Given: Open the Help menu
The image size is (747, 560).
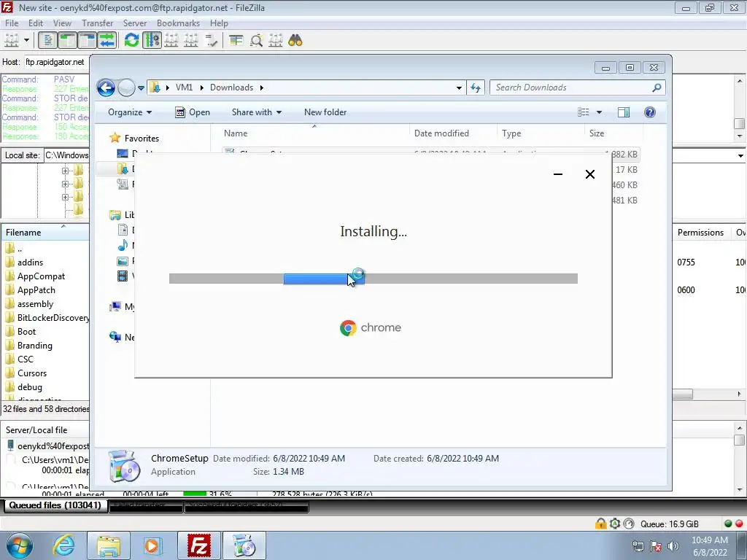Looking at the screenshot, I should [219, 23].
